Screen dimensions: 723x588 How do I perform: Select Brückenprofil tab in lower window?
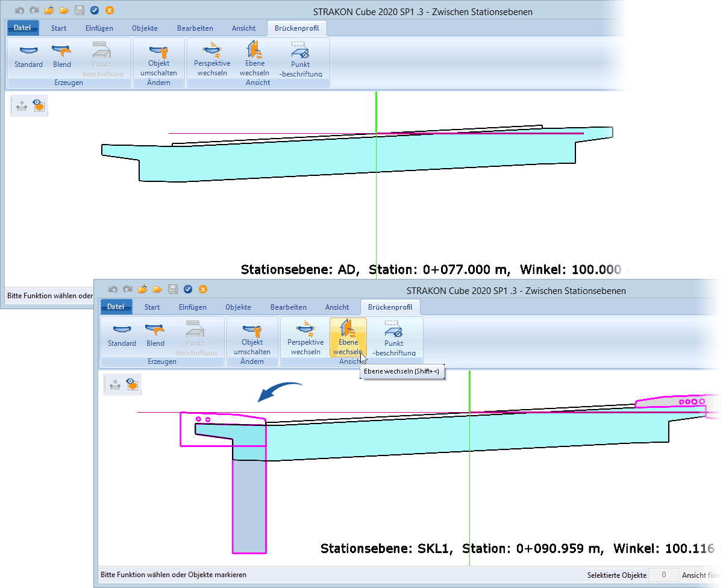390,307
